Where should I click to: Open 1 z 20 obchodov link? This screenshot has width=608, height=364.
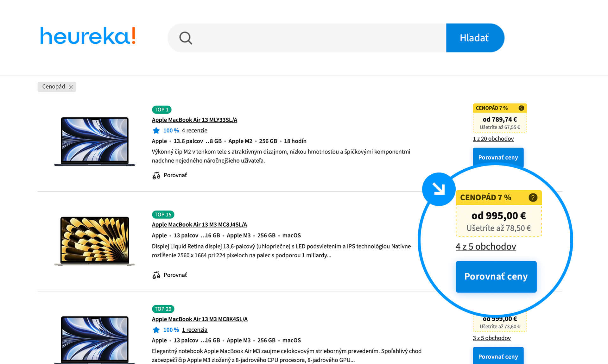point(493,139)
